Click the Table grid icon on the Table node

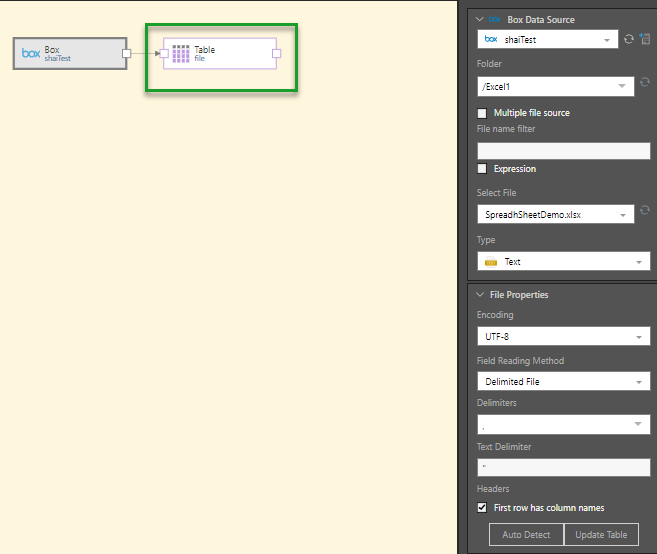(181, 54)
